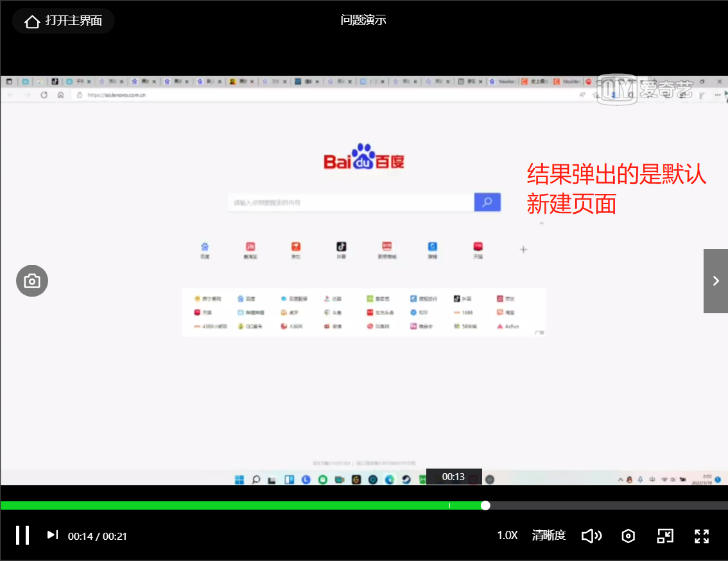Take a video screenshot with camera button
The image size is (728, 561).
pyautogui.click(x=32, y=281)
